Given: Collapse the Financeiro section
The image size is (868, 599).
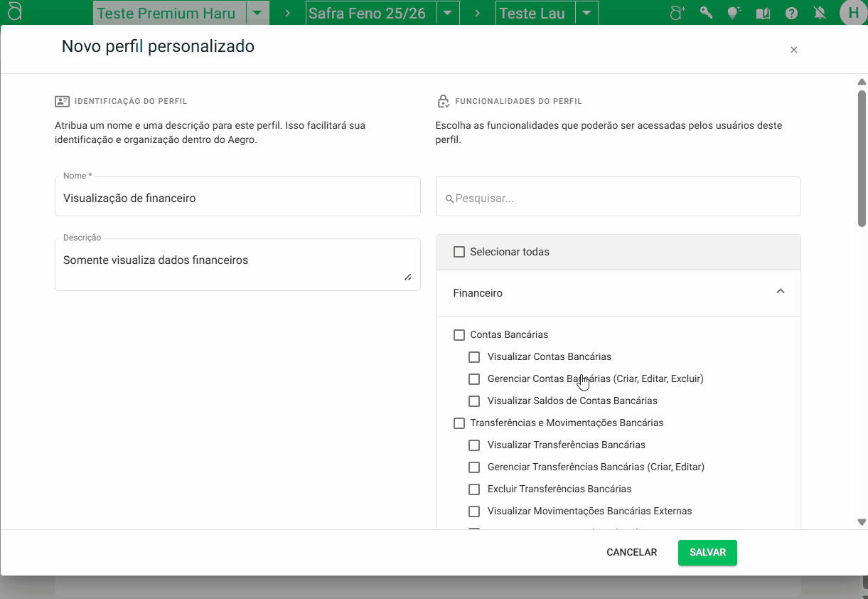Looking at the screenshot, I should [x=780, y=292].
